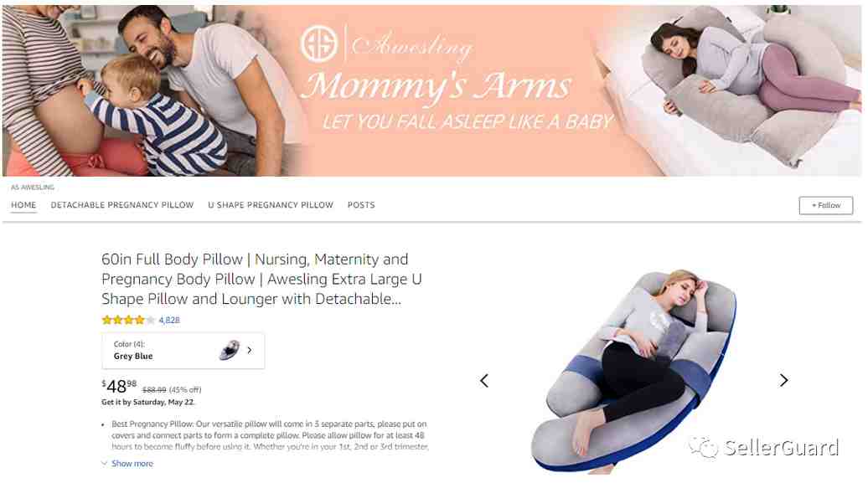Advance to next product with right arrow
The image size is (868, 483).
coord(783,380)
